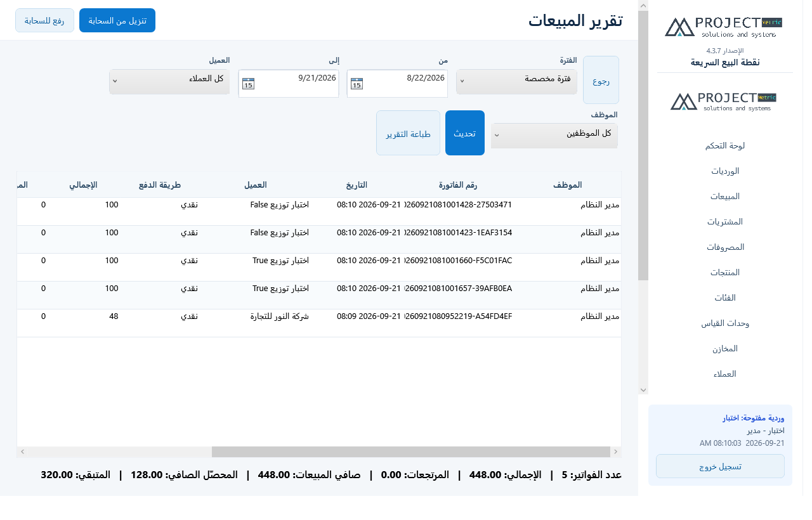Expand the الفترة period dropdown
812x520 pixels.
click(x=516, y=82)
